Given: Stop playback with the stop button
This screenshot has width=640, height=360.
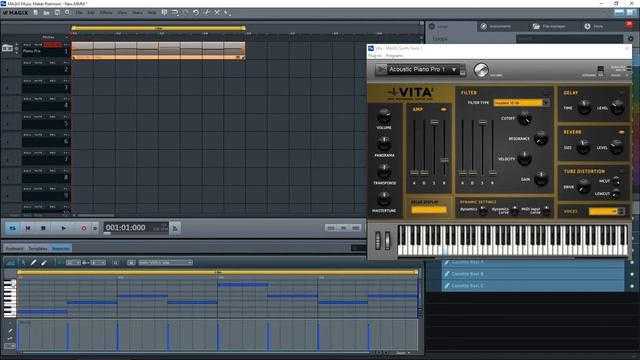Looking at the screenshot, I should [43, 228].
